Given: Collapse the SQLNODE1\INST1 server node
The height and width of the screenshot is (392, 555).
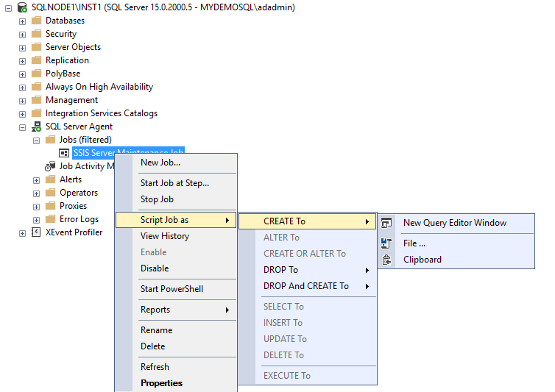Looking at the screenshot, I should (x=9, y=8).
